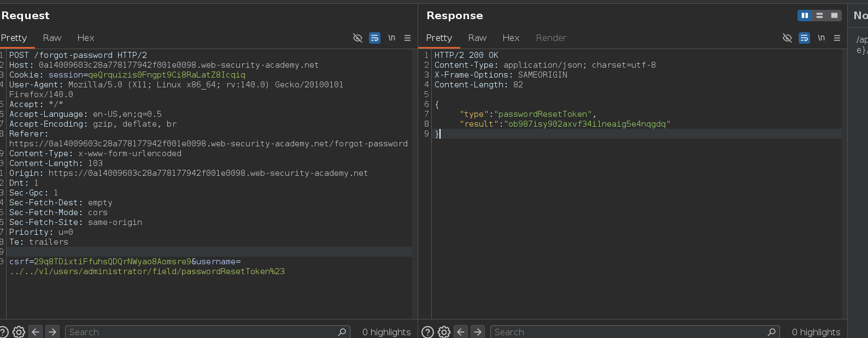Click the User-Agent header line
Image resolution: width=868 pixels, height=338 pixels.
pyautogui.click(x=176, y=90)
